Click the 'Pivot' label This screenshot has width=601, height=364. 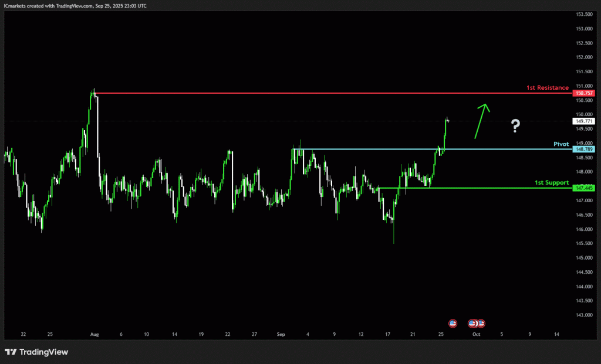[x=561, y=144]
